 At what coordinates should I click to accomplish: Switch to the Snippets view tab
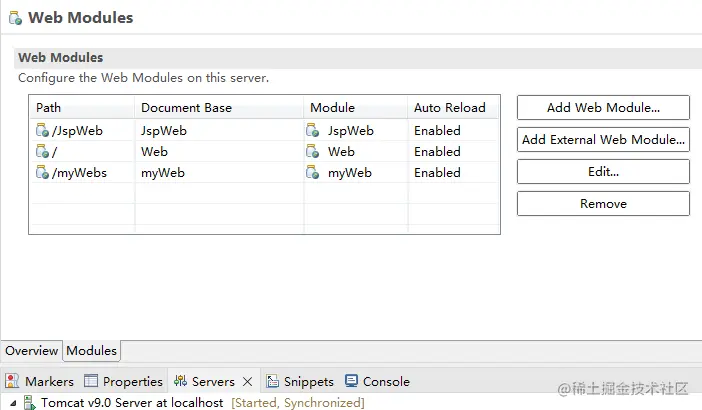point(300,381)
